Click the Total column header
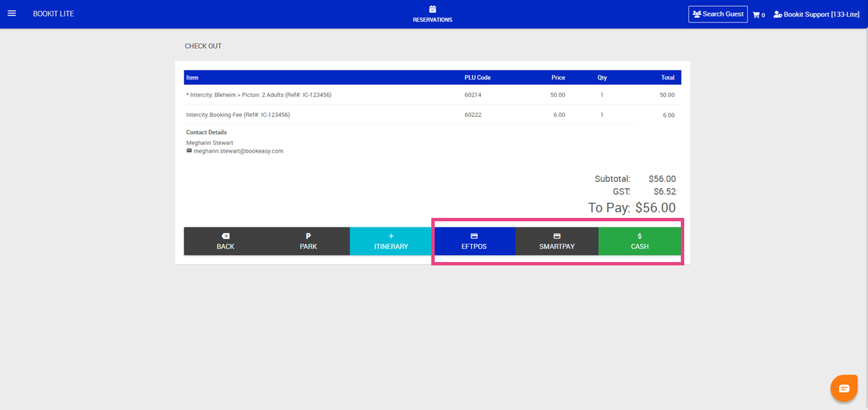 pos(668,77)
